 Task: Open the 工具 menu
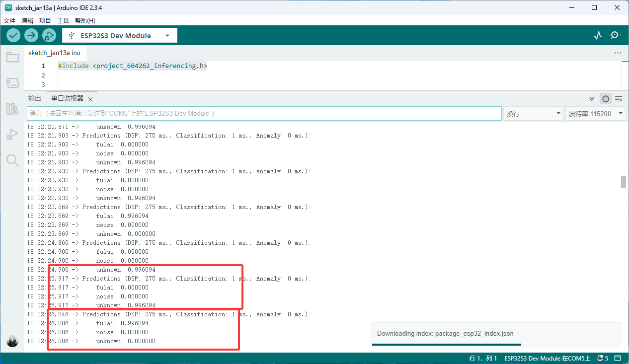(63, 20)
